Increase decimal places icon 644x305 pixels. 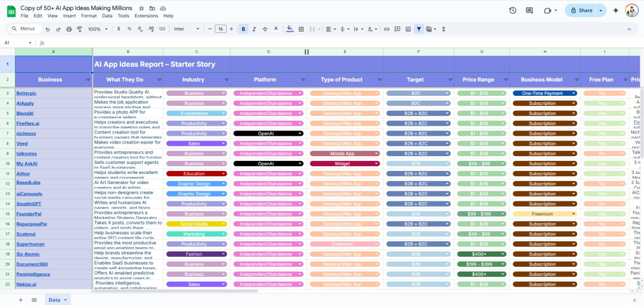(x=151, y=29)
